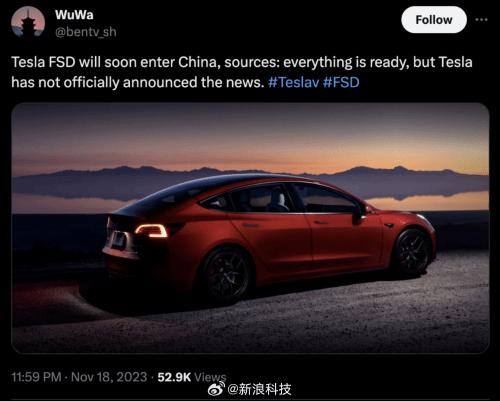Click the rear license plate of the Tesla
Viewport: 500px width, 401px height.
point(119,240)
